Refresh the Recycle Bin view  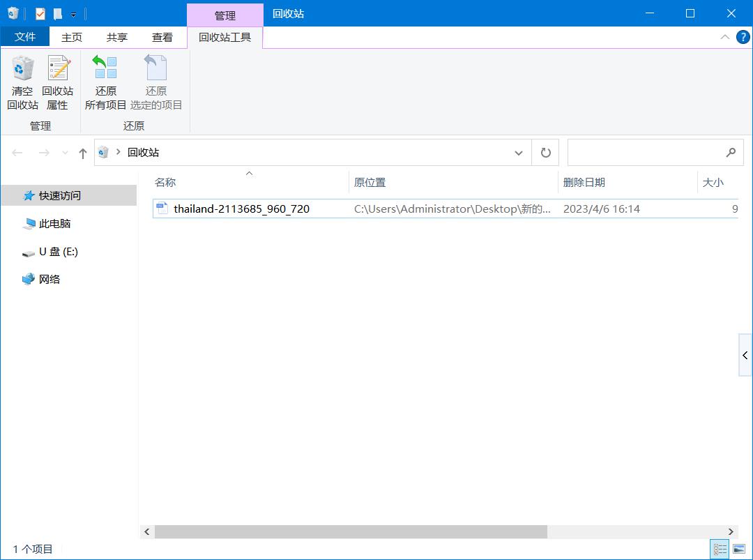[x=545, y=152]
